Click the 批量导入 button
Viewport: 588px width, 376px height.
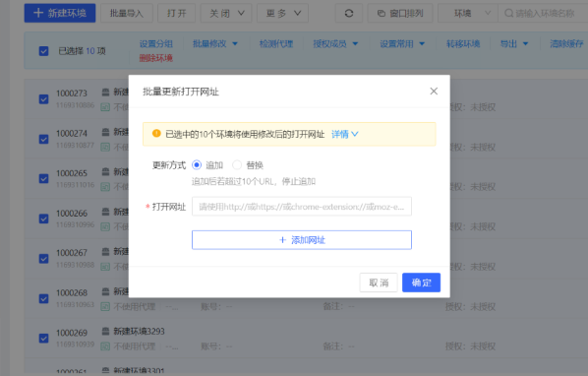(x=127, y=14)
